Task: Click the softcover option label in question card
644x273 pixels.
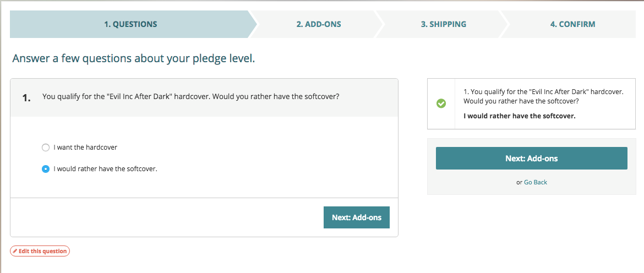Action: click(x=105, y=169)
